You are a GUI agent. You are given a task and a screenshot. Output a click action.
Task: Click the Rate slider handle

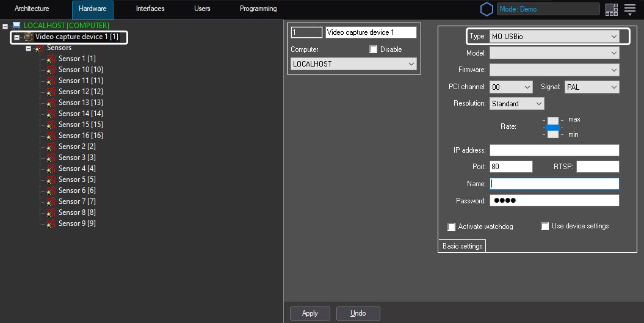(x=553, y=128)
